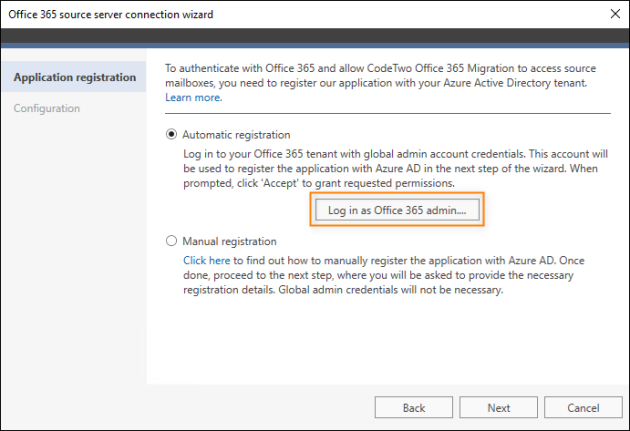
Task: Go to the Configuration step in sidebar
Action: coord(47,108)
